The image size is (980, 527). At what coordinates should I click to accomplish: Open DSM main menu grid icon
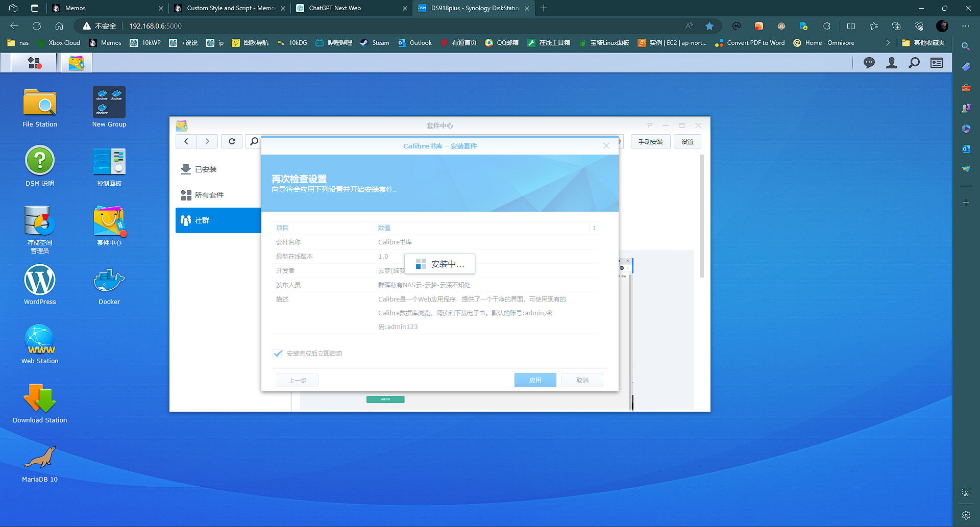pyautogui.click(x=34, y=63)
